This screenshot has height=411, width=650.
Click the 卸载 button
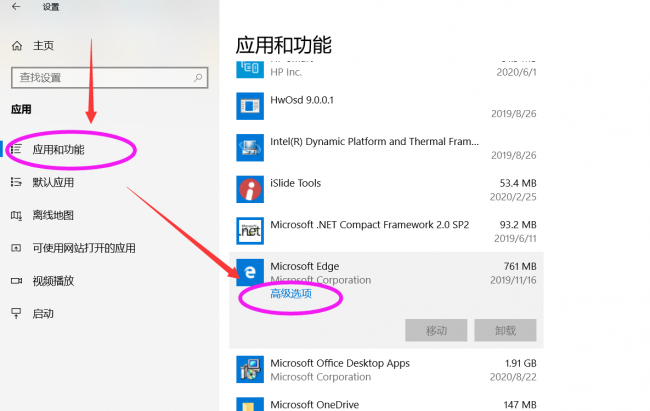point(505,330)
